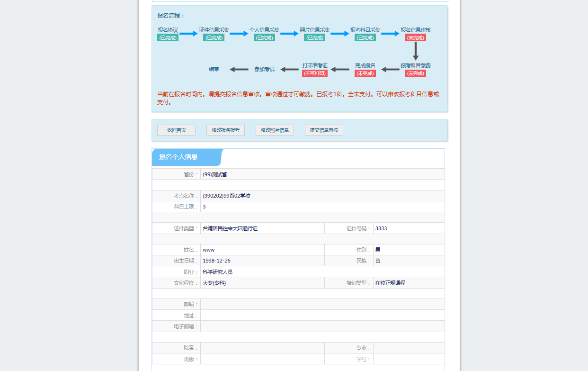Go to the 个人信息采集 step
The height and width of the screenshot is (371, 588).
coord(264,30)
